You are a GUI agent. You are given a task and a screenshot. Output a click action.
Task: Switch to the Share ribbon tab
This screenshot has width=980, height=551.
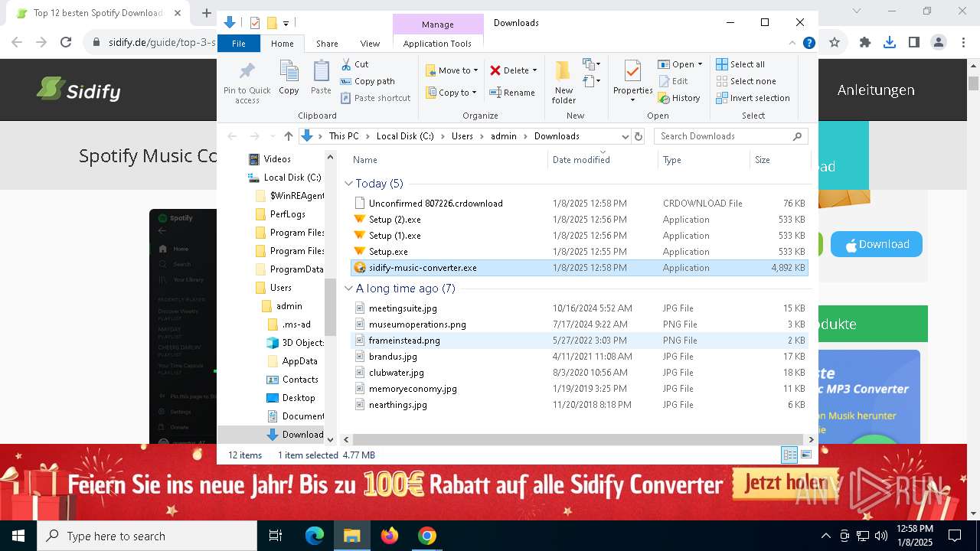tap(327, 44)
